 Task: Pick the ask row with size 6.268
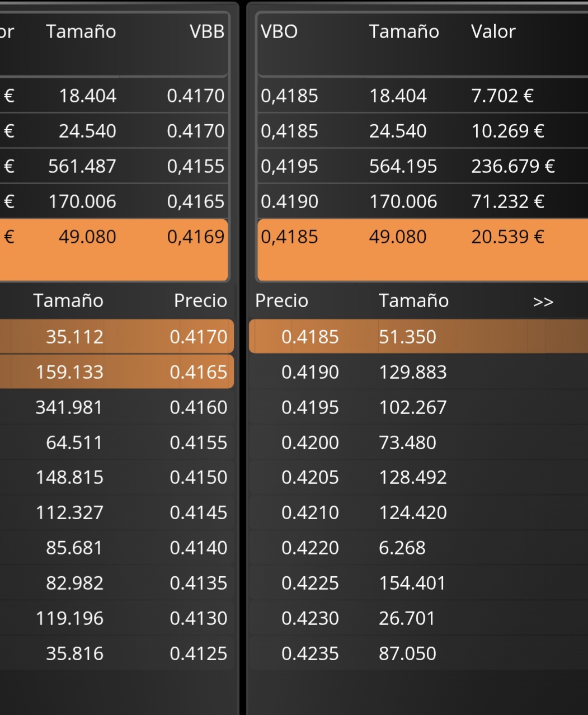(417, 548)
